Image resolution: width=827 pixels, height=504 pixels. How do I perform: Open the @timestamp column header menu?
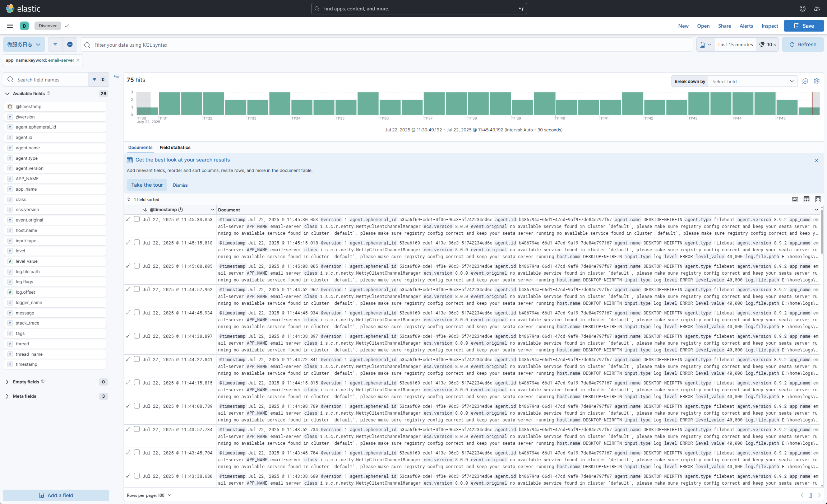[212, 210]
